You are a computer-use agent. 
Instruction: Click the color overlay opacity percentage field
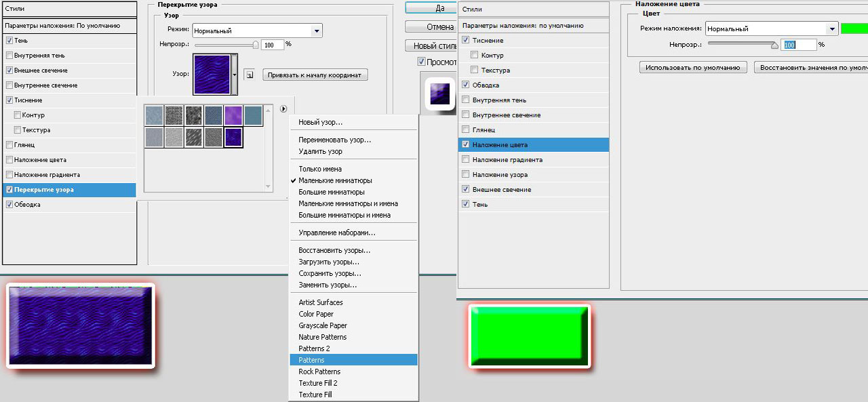797,45
